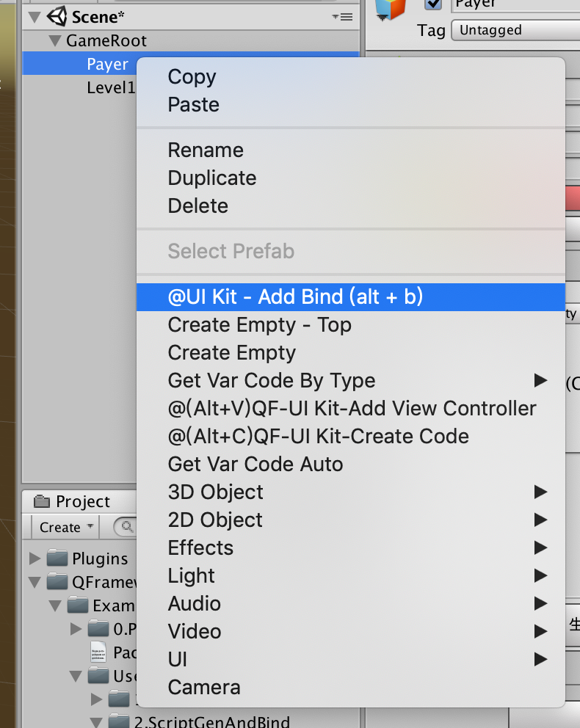Click the QFramework folder icon
580x728 pixels.
click(x=57, y=581)
